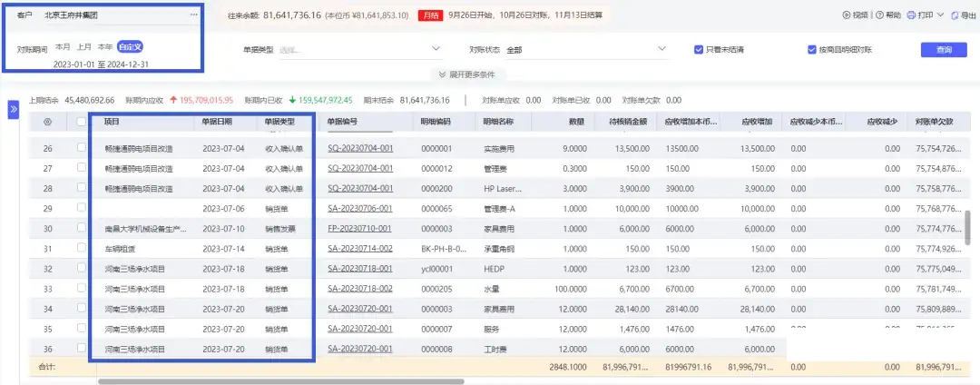
Task: Open document link FP-20230710-001
Action: 359,229
